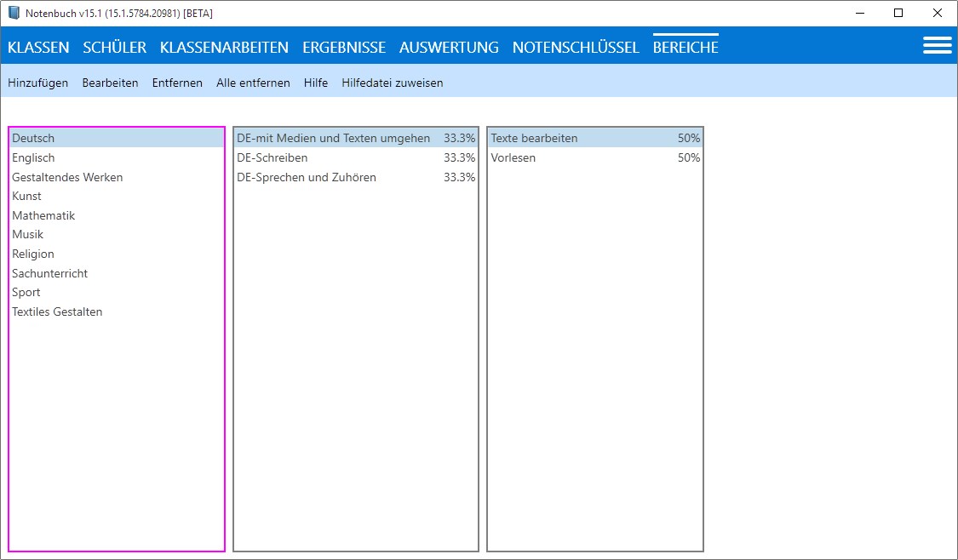Open Hilfe from the toolbar
Viewport: 958px width, 560px height.
click(x=316, y=83)
